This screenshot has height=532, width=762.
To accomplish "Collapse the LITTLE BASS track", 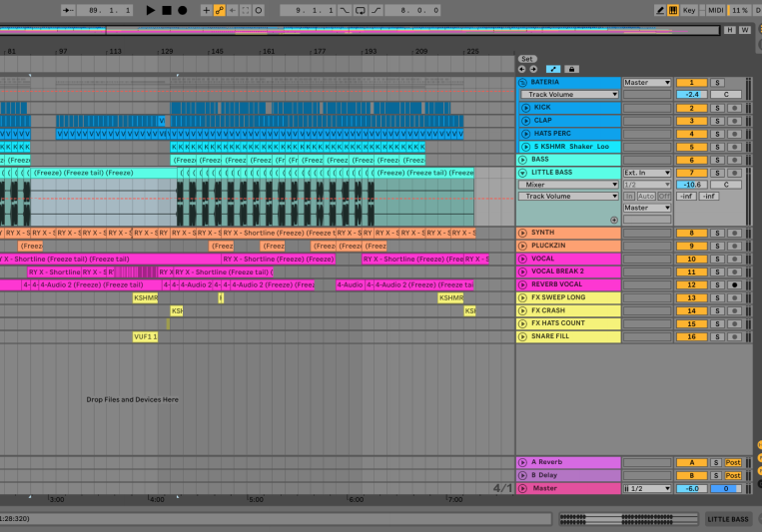I will pyautogui.click(x=523, y=173).
